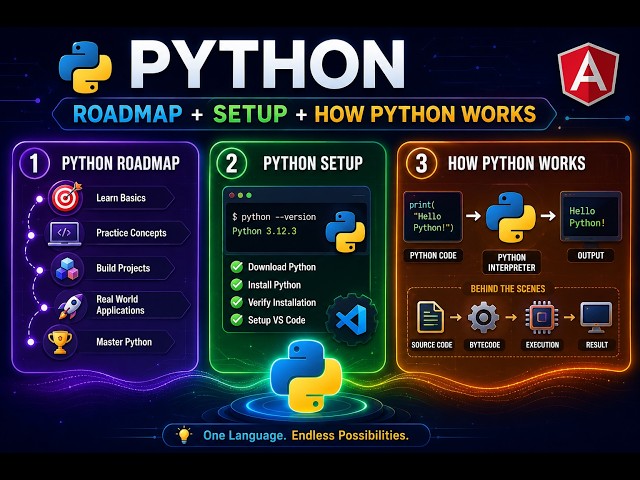Screen dimensions: 640x480
Task: Click the laptop code icon for Practice Concepts
Action: pyautogui.click(x=64, y=233)
